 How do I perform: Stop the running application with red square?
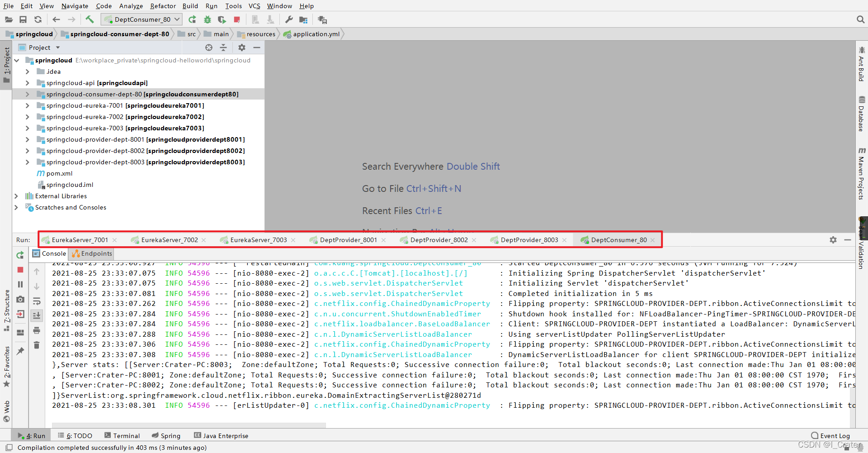click(x=237, y=19)
